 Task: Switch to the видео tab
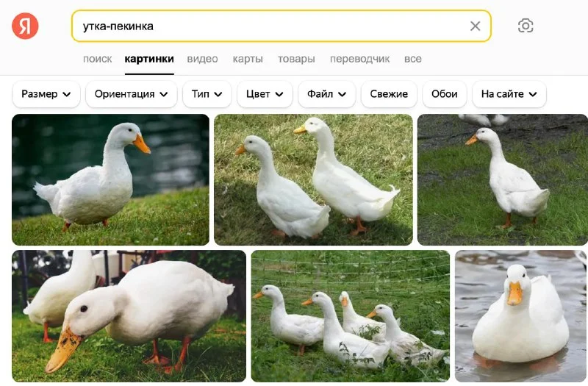(x=203, y=59)
